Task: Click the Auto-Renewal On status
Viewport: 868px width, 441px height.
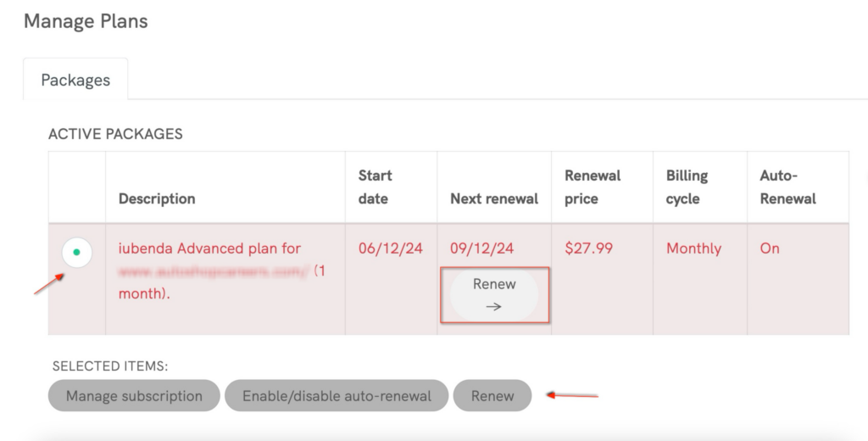Action: pyautogui.click(x=770, y=248)
